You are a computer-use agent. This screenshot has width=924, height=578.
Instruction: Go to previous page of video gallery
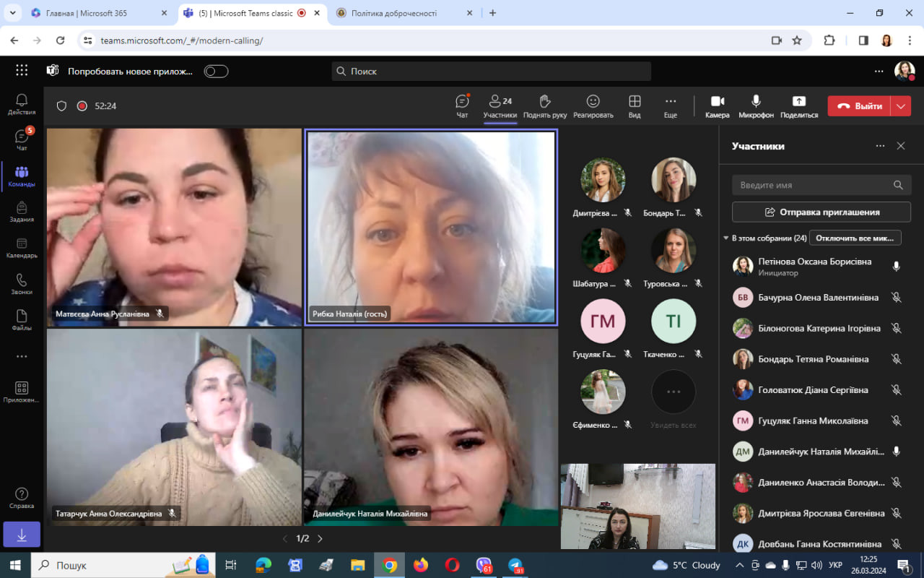coord(284,538)
